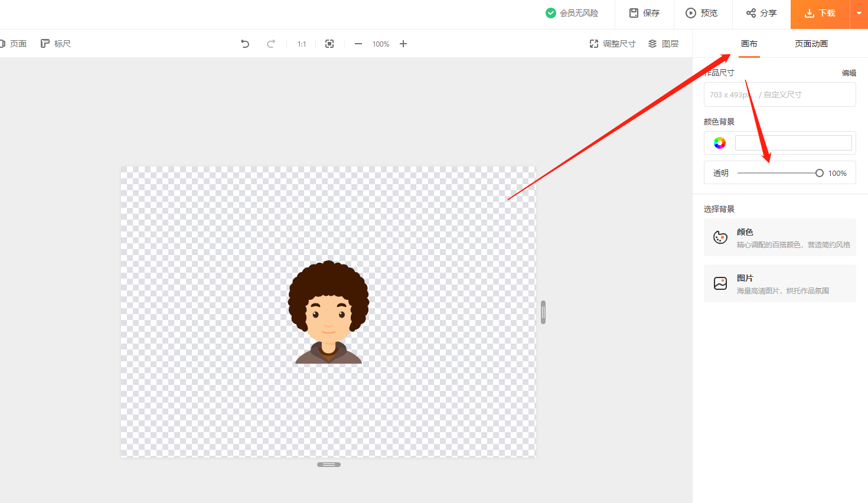Image resolution: width=868 pixels, height=503 pixels.
Task: Open the page (页面) panel
Action: coord(13,44)
